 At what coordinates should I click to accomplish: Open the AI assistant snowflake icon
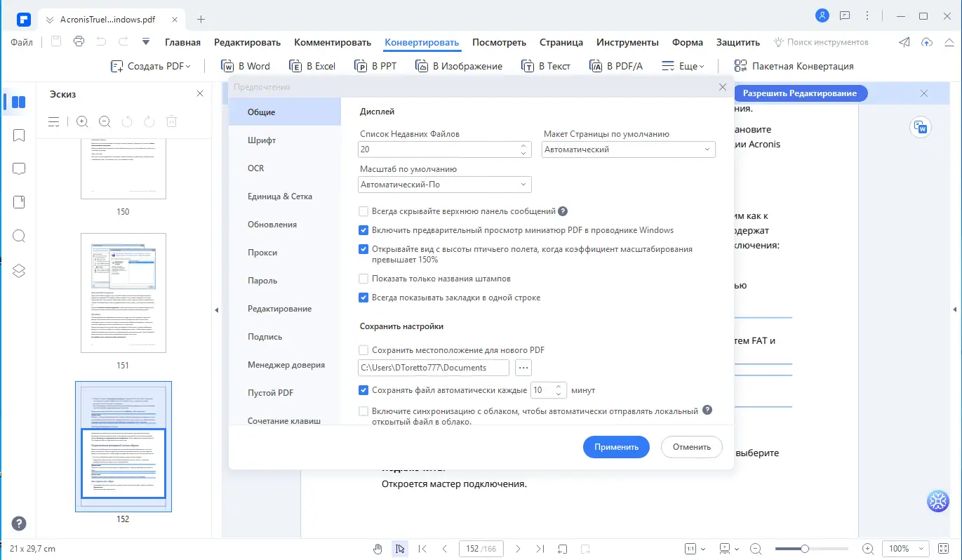tap(938, 501)
